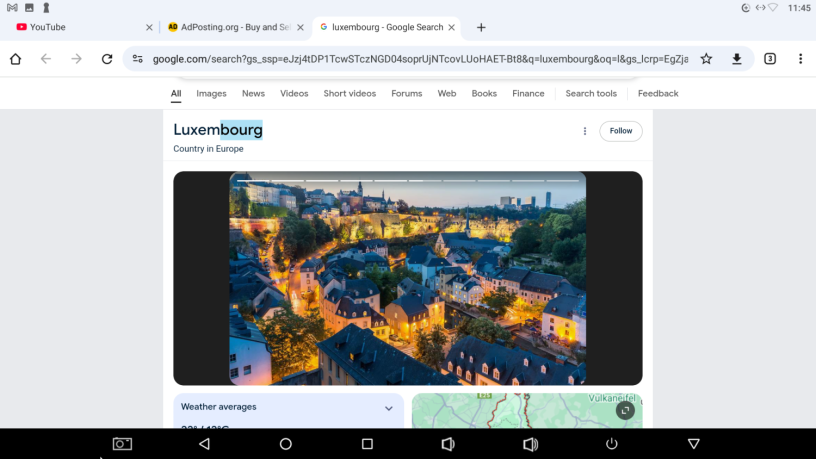Open the tab switcher showing 3 tabs
816x459 pixels.
pos(769,59)
